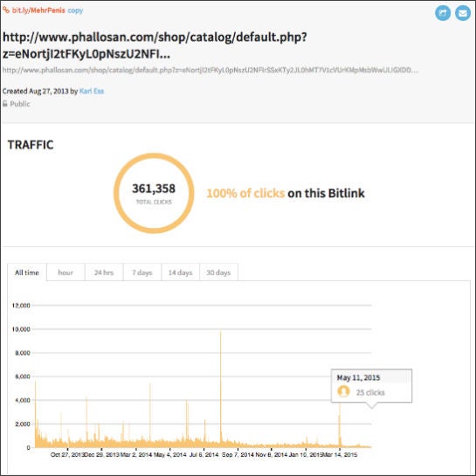Click the Oct 27, 2013 axis label
This screenshot has height=476, width=476.
coord(66,455)
